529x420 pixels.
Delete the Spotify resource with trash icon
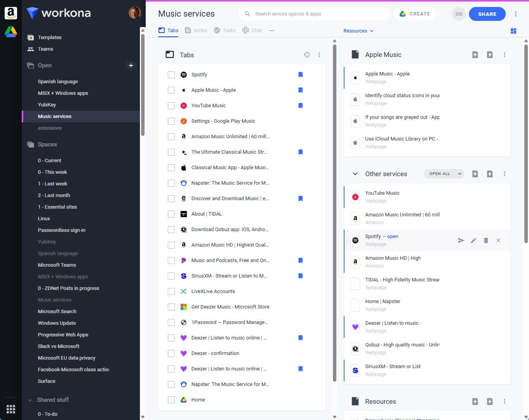click(486, 240)
